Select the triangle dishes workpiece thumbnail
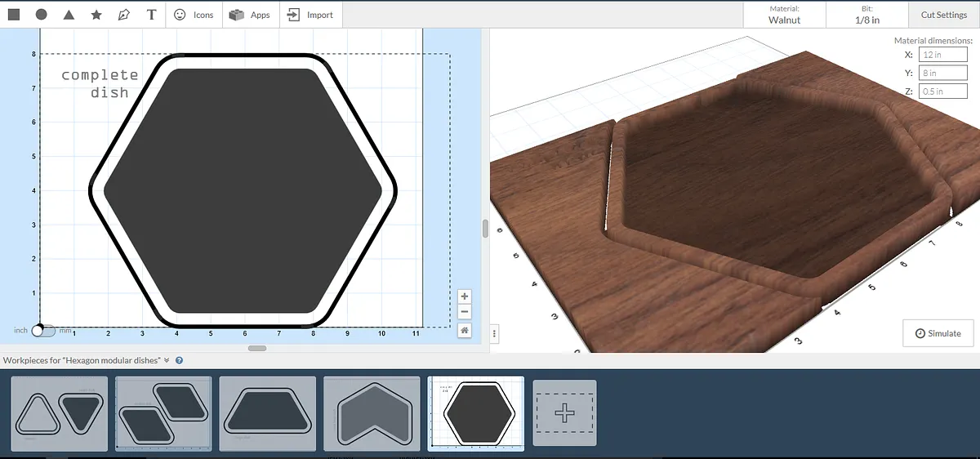The height and width of the screenshot is (459, 980). click(x=59, y=413)
